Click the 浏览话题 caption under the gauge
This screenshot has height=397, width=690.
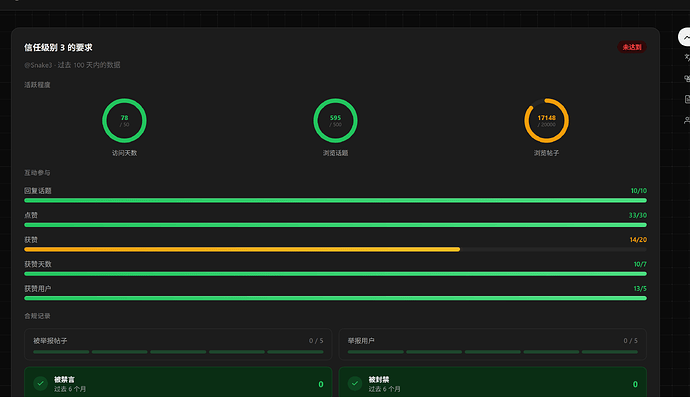click(x=335, y=153)
